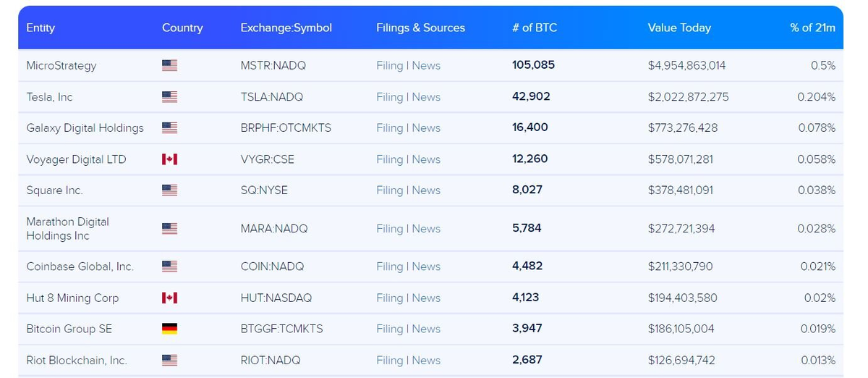868x378 pixels.
Task: Open the Filing link for Bitcoin Group SE
Action: (389, 329)
